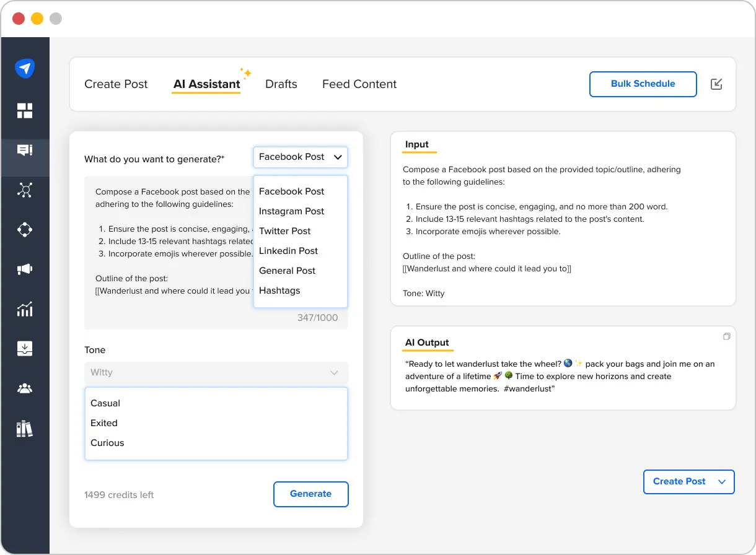Click the Bulk Schedule button
Viewport: 756px width, 555px height.
tap(643, 84)
